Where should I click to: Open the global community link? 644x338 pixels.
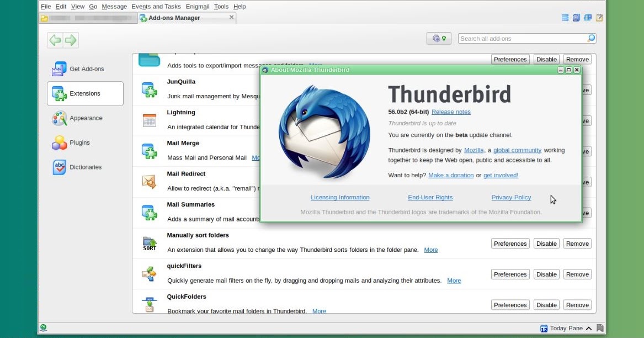[x=517, y=150]
